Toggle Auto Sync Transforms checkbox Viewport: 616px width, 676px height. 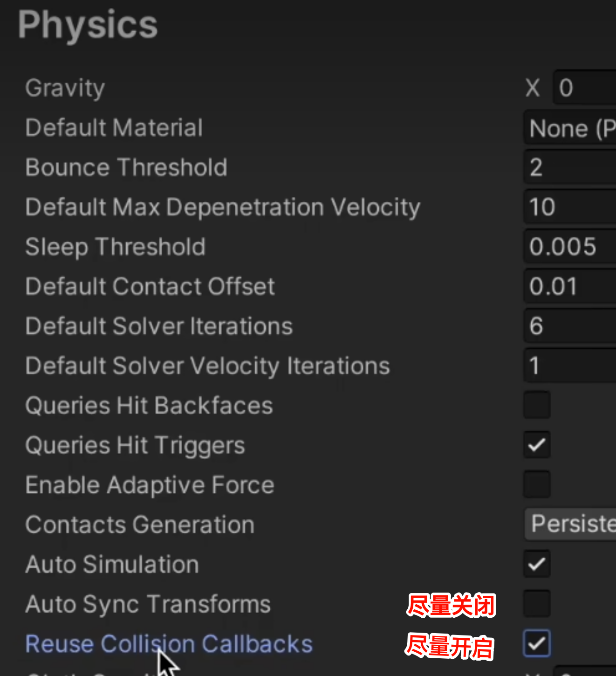tap(537, 603)
